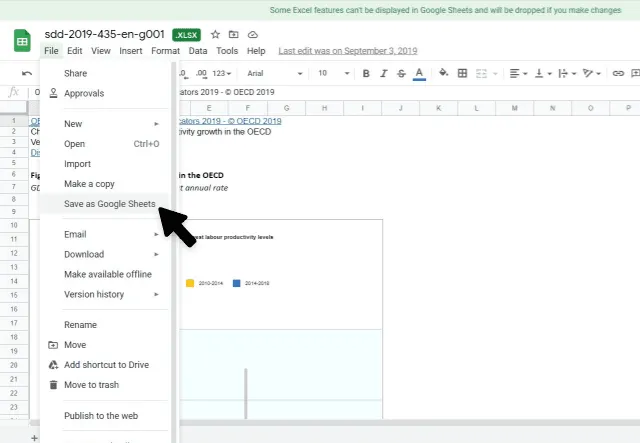Expand the New submenu
640x443 pixels.
106,124
